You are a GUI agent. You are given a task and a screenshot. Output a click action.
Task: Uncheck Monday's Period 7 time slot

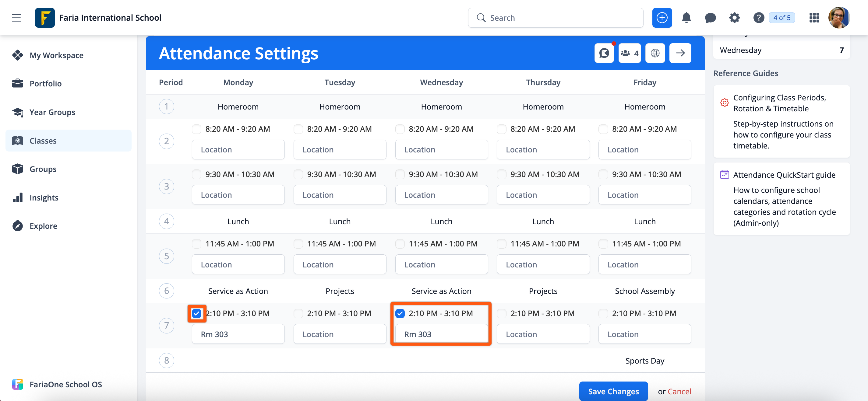tap(197, 313)
